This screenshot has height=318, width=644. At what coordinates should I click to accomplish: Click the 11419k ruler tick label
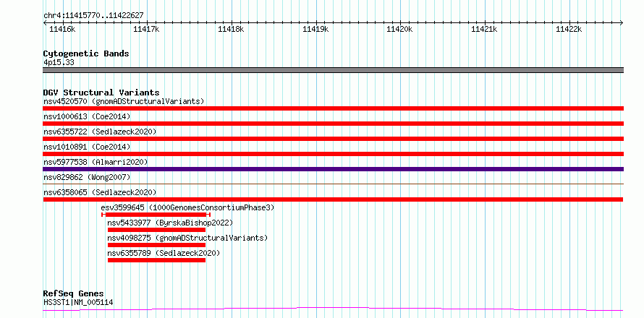(315, 29)
